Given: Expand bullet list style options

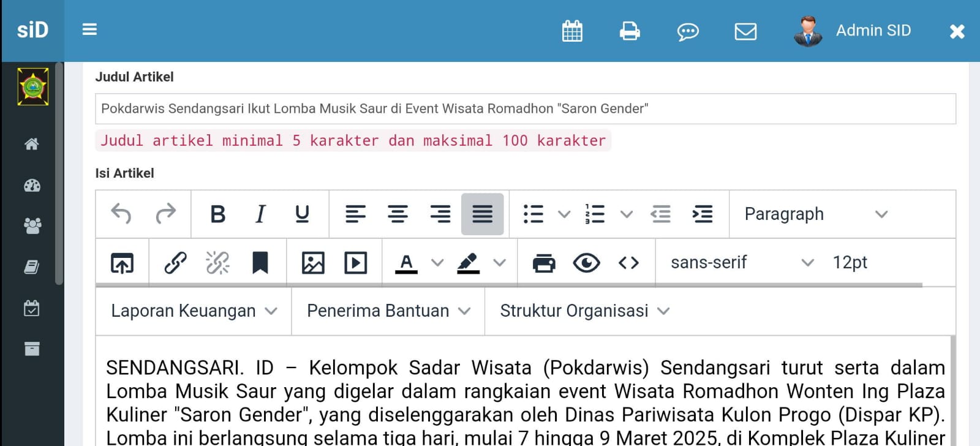Looking at the screenshot, I should pos(564,214).
